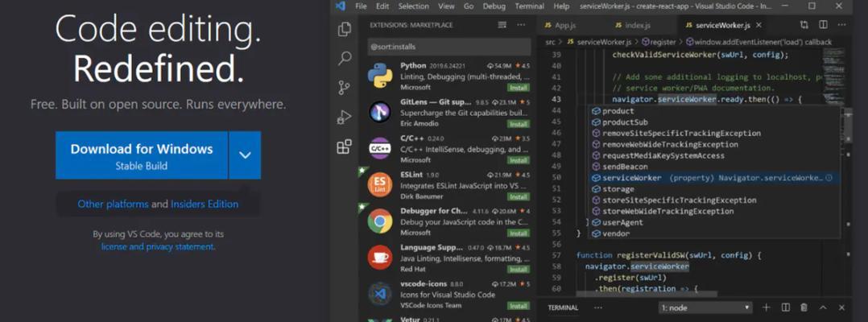
Task: Kill terminal with trash icon
Action: click(804, 308)
